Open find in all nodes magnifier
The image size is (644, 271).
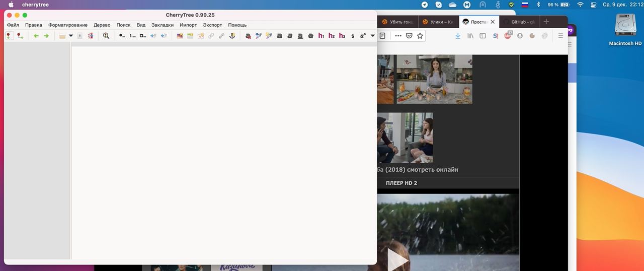pos(106,36)
